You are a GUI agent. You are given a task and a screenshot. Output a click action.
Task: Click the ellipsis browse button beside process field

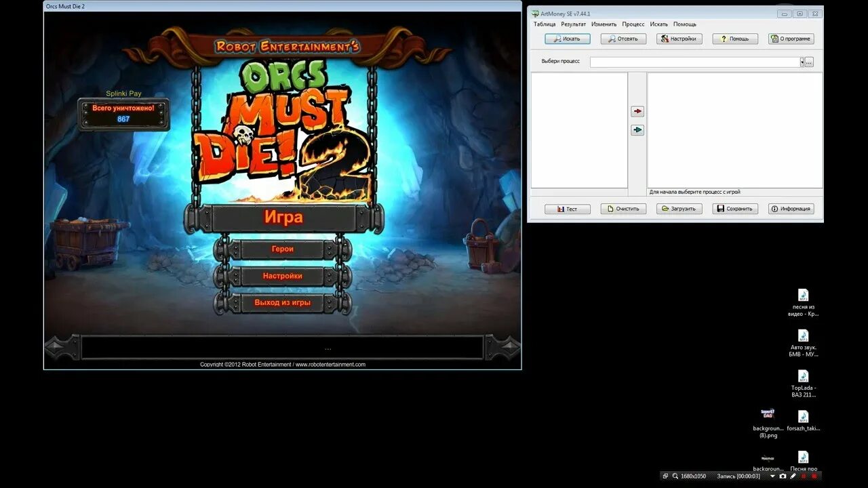[x=809, y=62]
